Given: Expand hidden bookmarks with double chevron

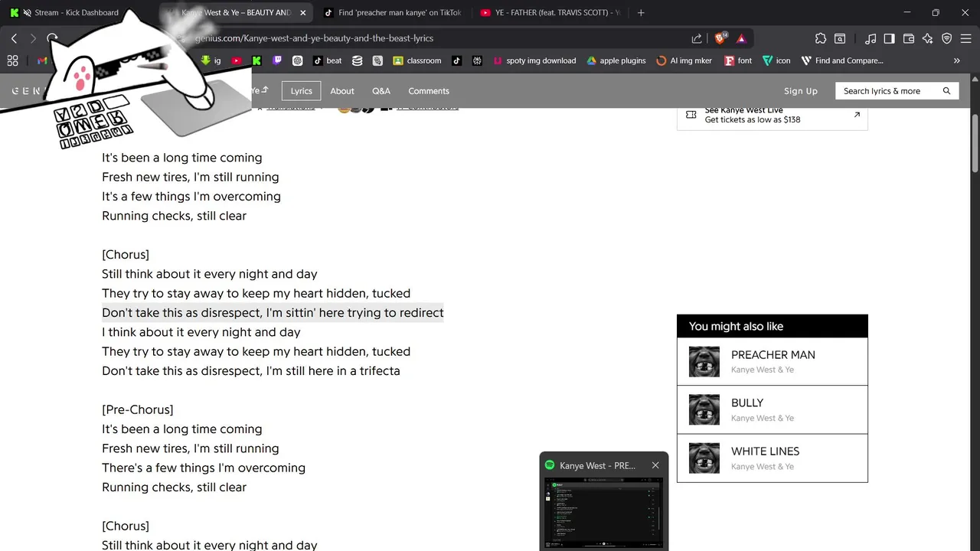Looking at the screenshot, I should coord(956,60).
